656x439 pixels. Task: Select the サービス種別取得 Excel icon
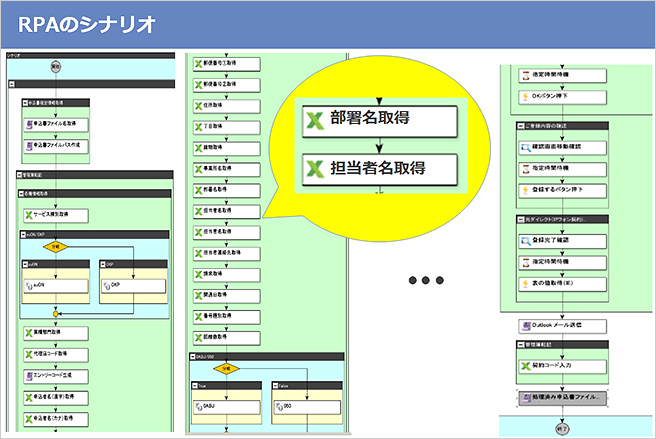pyautogui.click(x=29, y=215)
